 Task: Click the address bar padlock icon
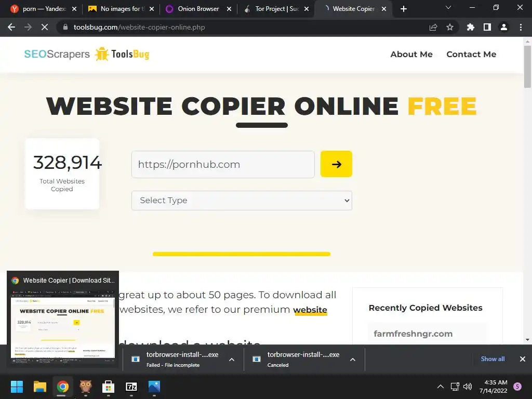tap(65, 27)
